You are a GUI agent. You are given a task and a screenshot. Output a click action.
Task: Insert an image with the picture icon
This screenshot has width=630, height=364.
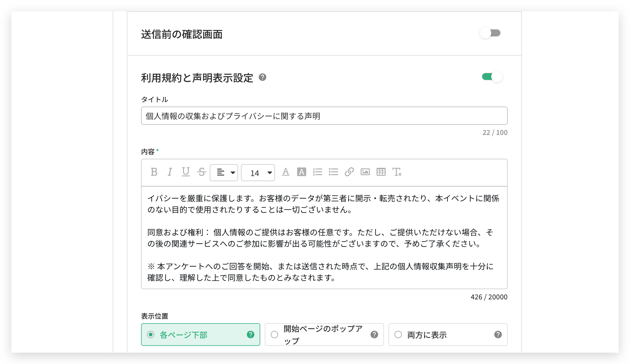tap(365, 172)
